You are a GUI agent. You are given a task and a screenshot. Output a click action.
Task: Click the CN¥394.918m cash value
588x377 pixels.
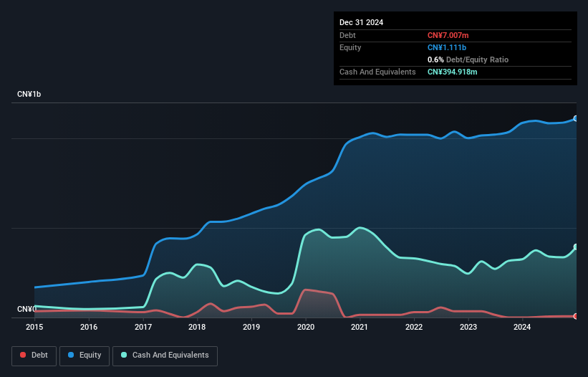pos(452,72)
